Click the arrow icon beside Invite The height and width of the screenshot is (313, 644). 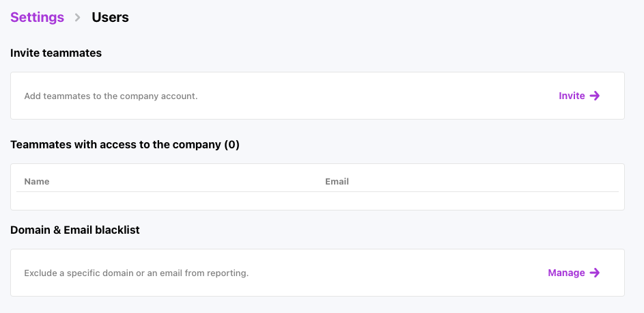595,96
